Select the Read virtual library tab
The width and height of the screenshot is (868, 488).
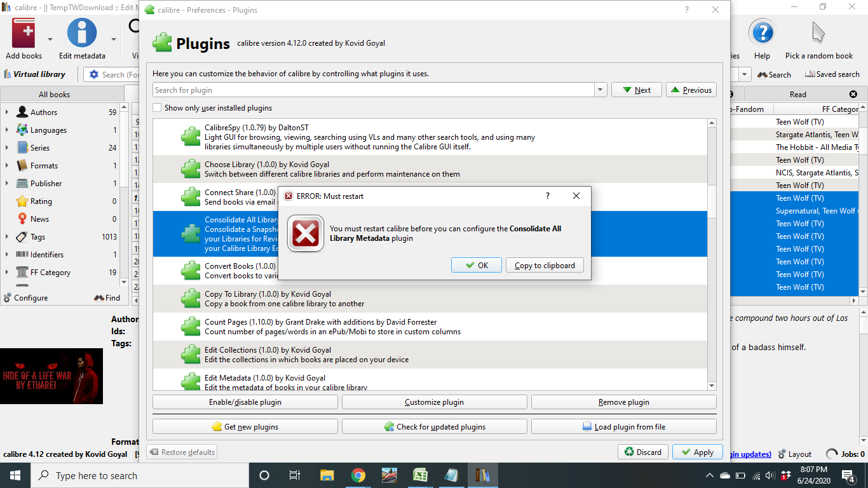[x=798, y=95]
